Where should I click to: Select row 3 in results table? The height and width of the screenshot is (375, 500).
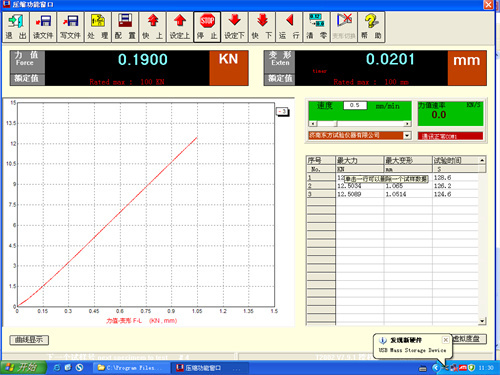point(396,194)
